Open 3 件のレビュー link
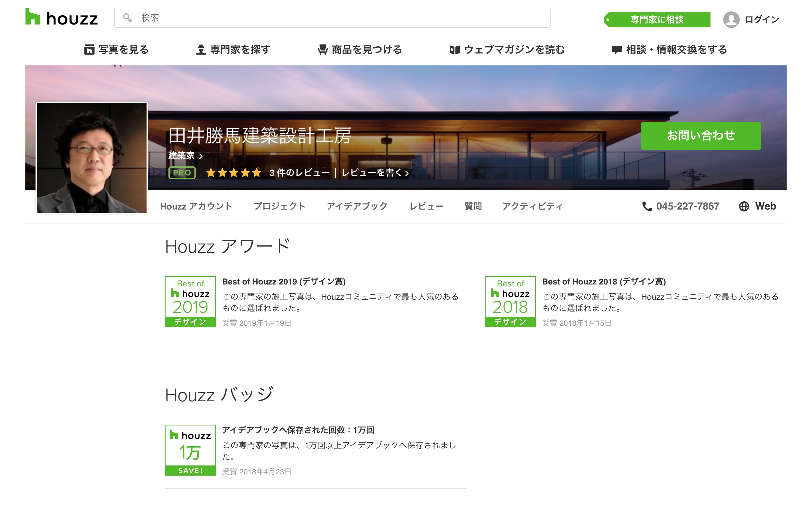812x508 pixels. pos(300,173)
